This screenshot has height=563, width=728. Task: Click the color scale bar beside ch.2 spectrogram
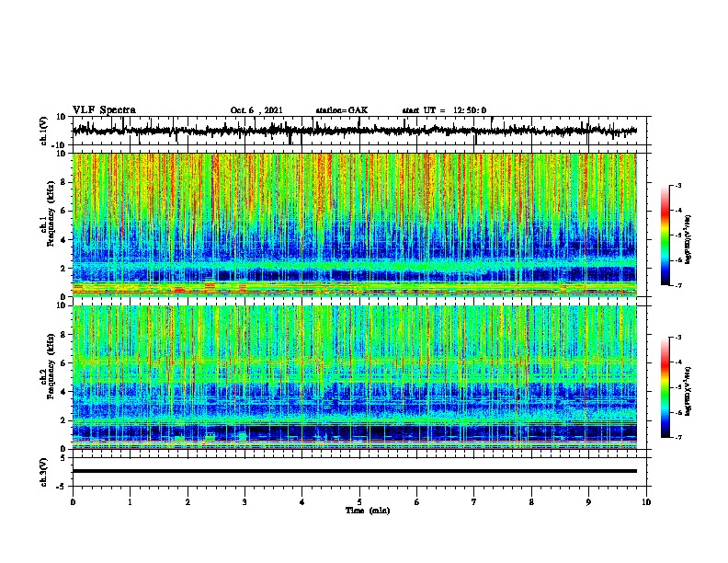(x=665, y=387)
